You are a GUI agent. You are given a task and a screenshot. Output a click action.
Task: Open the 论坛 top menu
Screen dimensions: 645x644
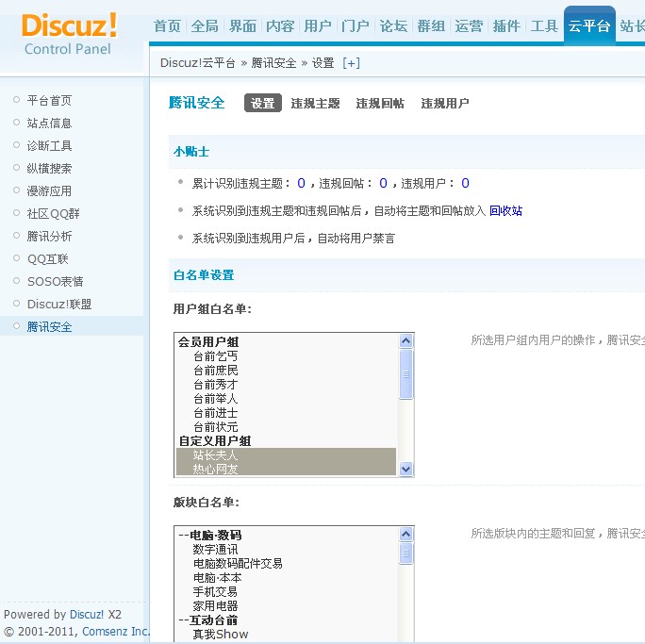[393, 25]
